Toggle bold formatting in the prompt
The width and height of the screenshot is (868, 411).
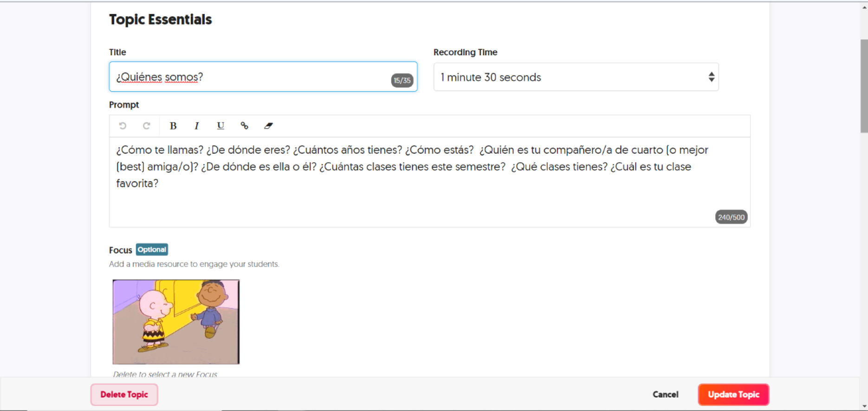(x=173, y=126)
